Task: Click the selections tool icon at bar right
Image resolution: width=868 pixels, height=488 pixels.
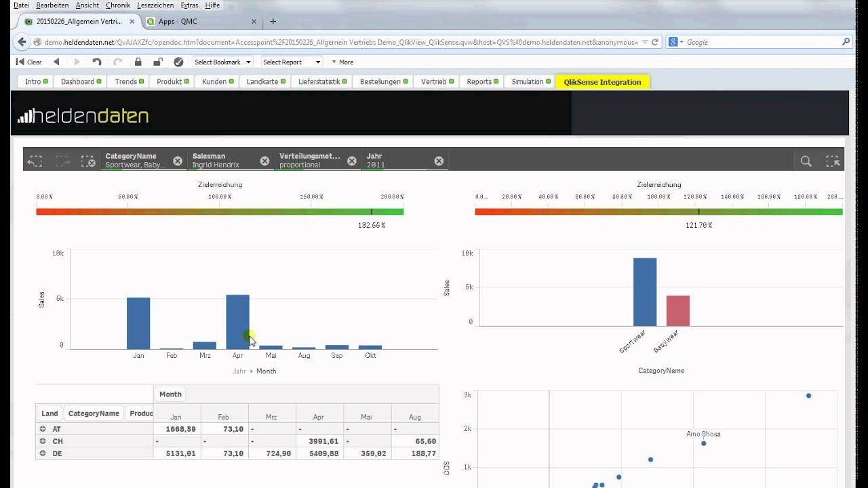Action: click(x=833, y=161)
